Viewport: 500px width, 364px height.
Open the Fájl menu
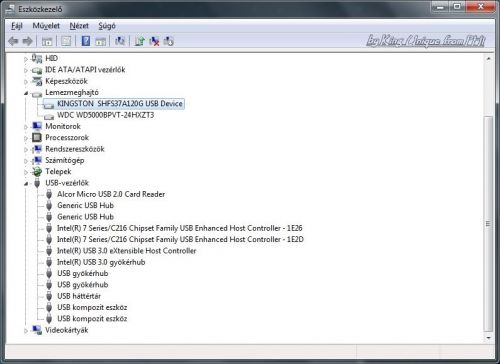tap(17, 26)
